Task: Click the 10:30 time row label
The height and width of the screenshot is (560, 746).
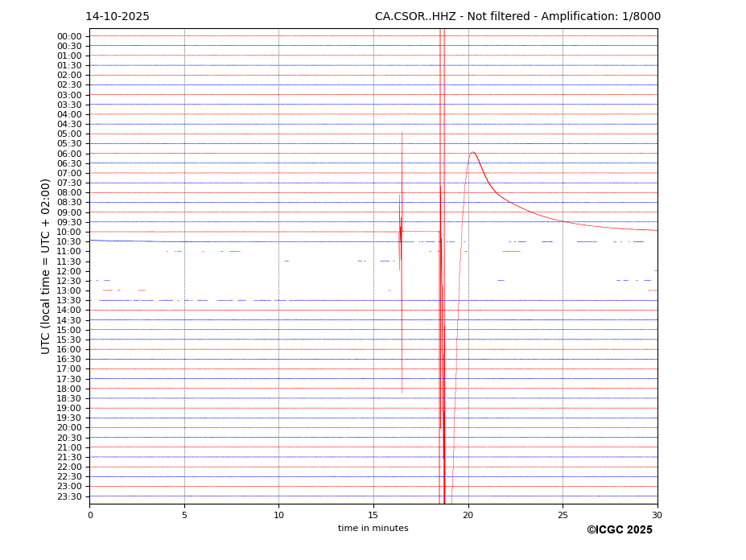Action: (x=69, y=242)
